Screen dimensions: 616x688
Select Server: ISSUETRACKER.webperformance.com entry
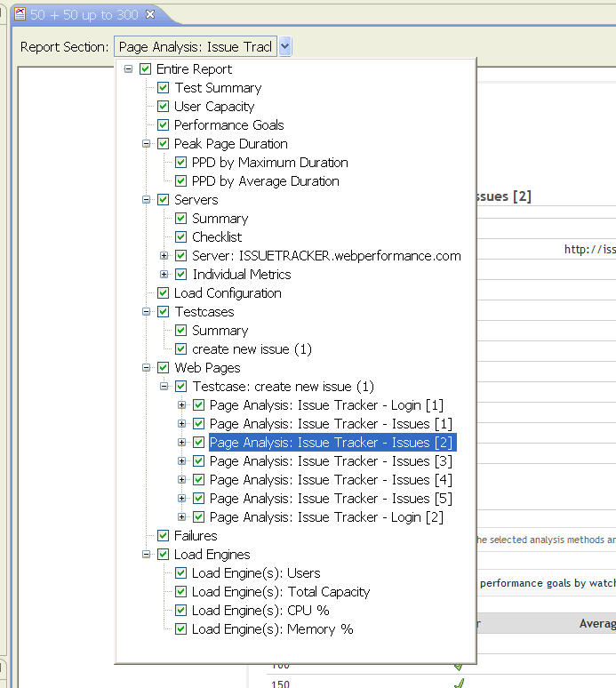326,256
